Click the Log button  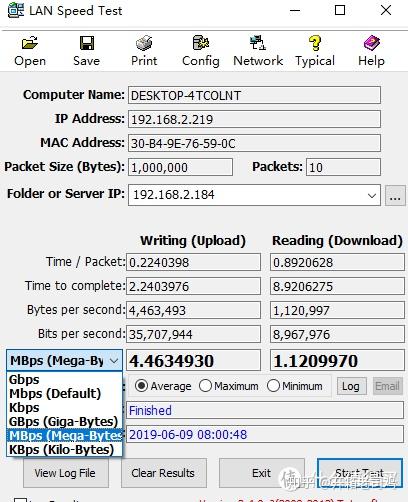point(351,386)
